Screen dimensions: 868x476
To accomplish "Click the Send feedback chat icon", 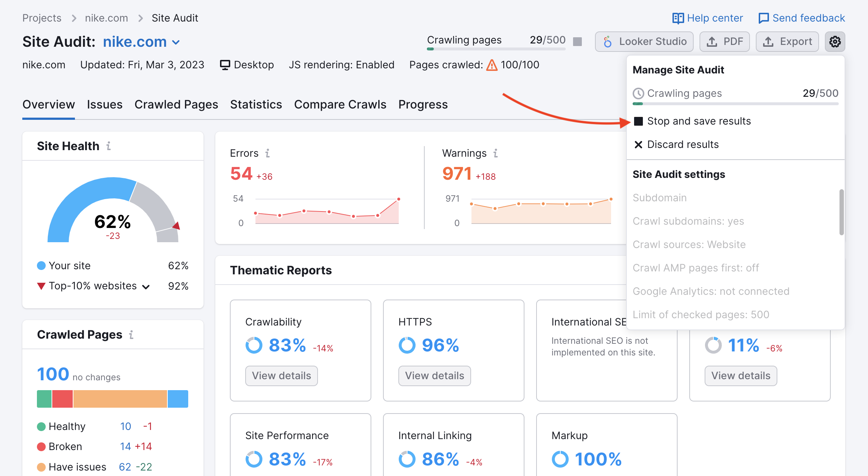I will click(x=763, y=18).
